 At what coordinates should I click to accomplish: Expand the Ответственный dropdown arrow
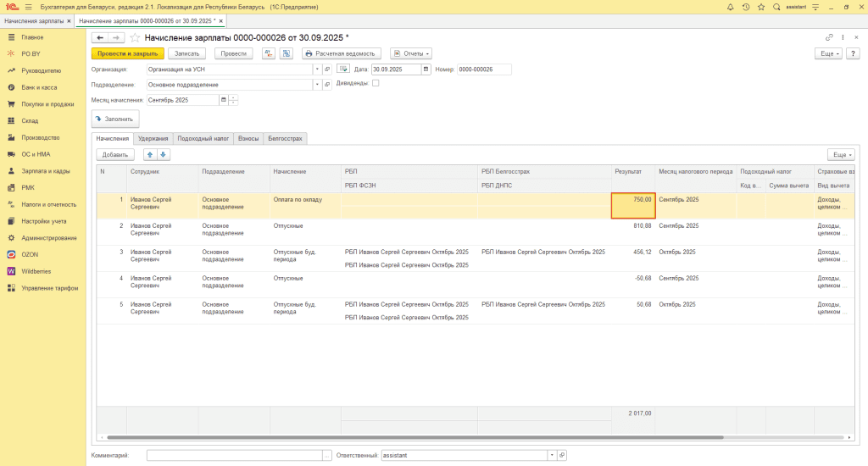pos(552,455)
